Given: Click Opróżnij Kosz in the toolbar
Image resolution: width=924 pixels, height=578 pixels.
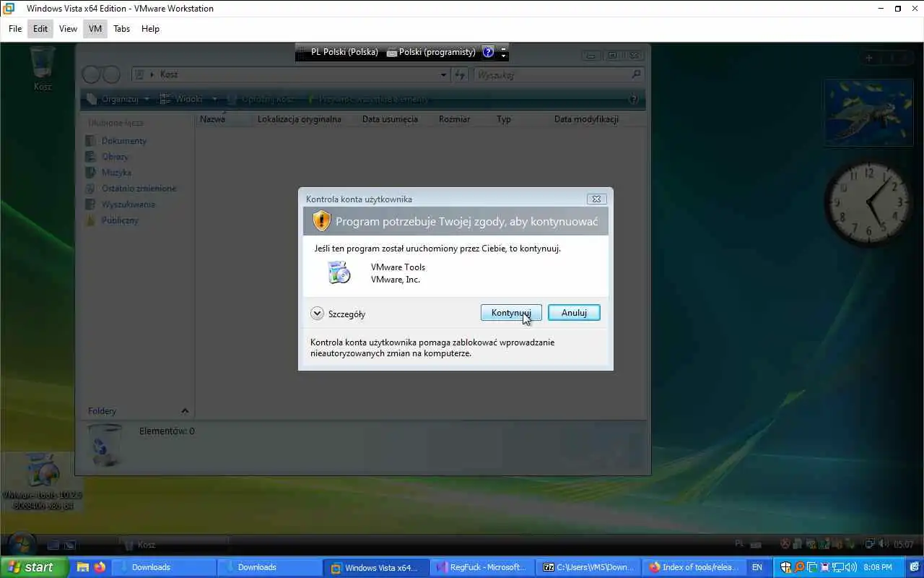Looking at the screenshot, I should [x=261, y=99].
